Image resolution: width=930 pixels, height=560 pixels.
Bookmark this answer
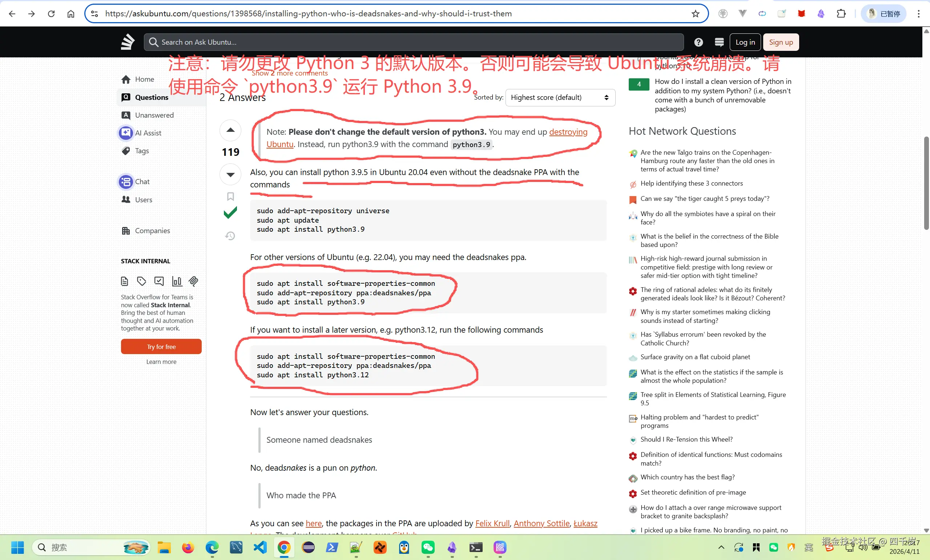pos(230,196)
